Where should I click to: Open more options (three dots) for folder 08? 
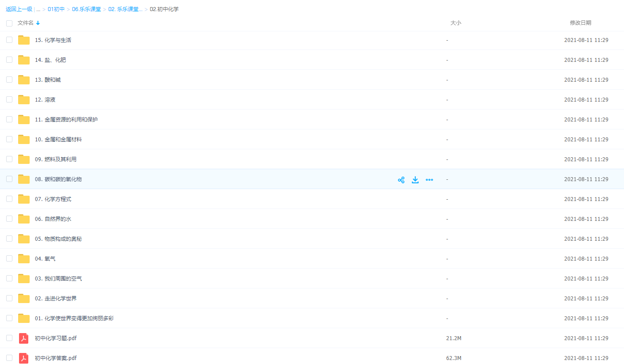point(429,180)
